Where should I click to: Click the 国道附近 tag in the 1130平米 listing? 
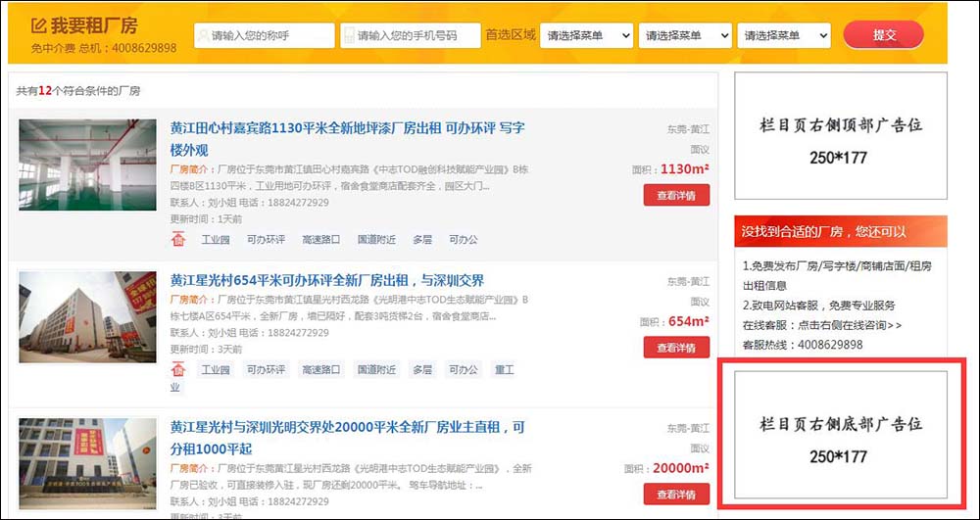[377, 239]
